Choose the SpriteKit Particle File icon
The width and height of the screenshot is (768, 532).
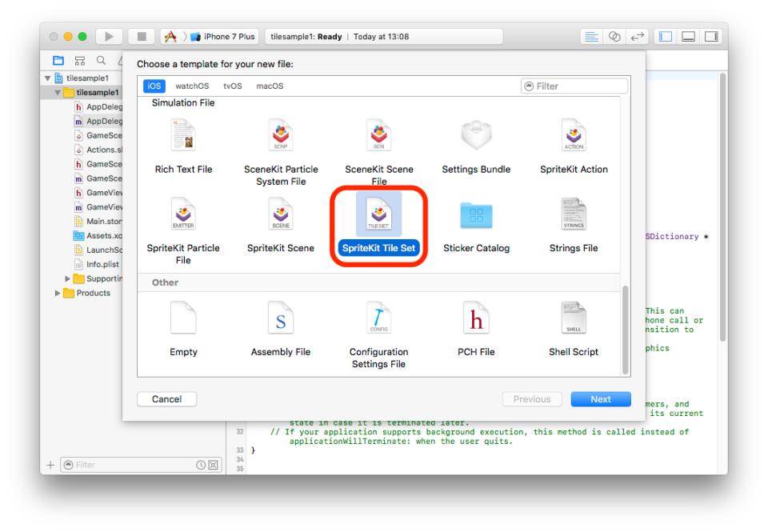(x=183, y=215)
